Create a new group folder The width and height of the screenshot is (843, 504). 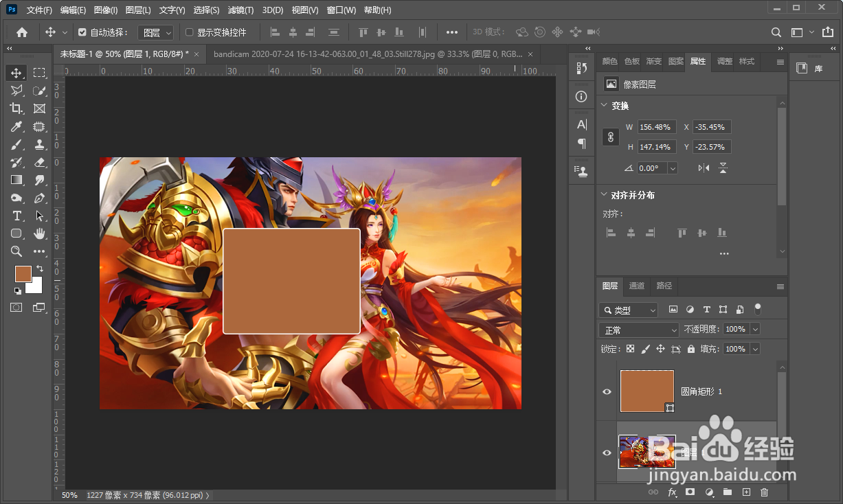[x=728, y=492]
